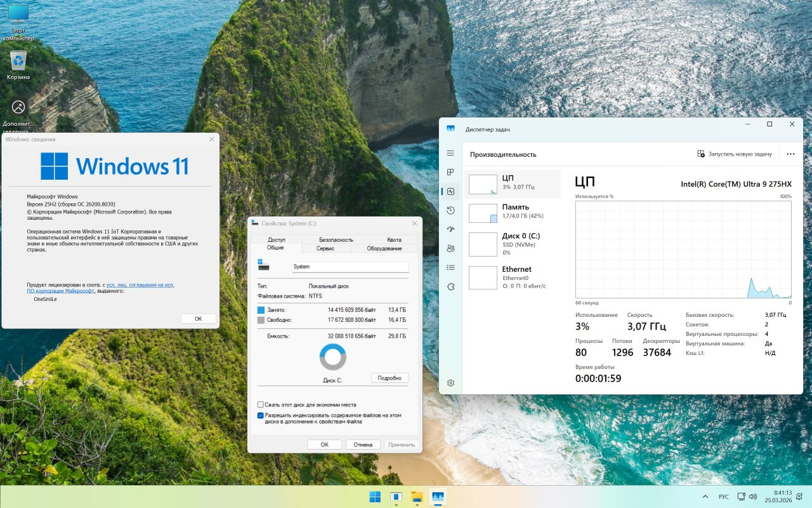812x508 pixels.
Task: Expand the system tray hidden icons chevron
Action: click(x=705, y=496)
